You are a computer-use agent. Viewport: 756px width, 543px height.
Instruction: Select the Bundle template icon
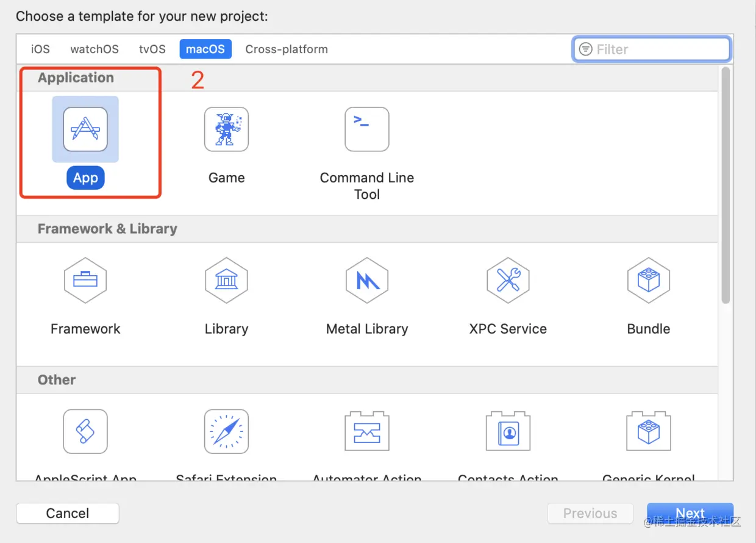pyautogui.click(x=649, y=281)
